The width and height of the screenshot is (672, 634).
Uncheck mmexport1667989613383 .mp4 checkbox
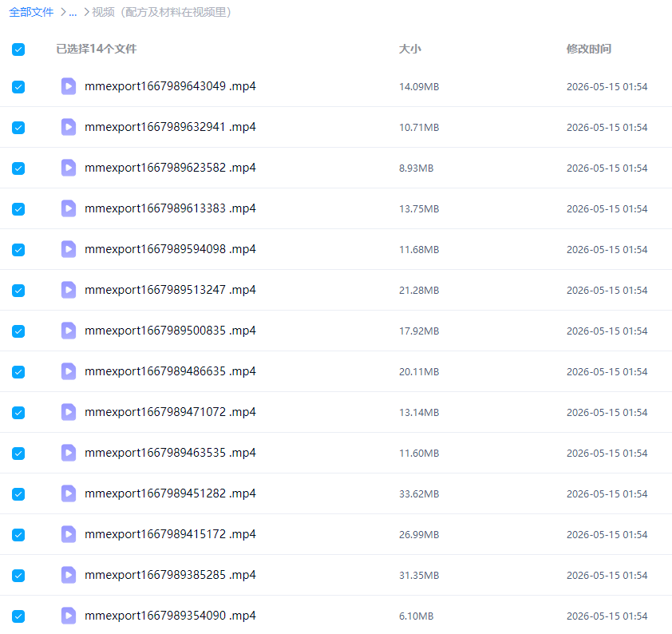(x=18, y=209)
